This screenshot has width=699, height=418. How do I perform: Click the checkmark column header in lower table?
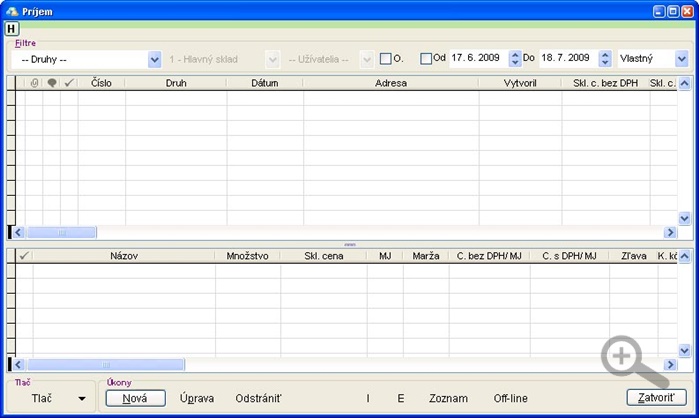[x=24, y=256]
